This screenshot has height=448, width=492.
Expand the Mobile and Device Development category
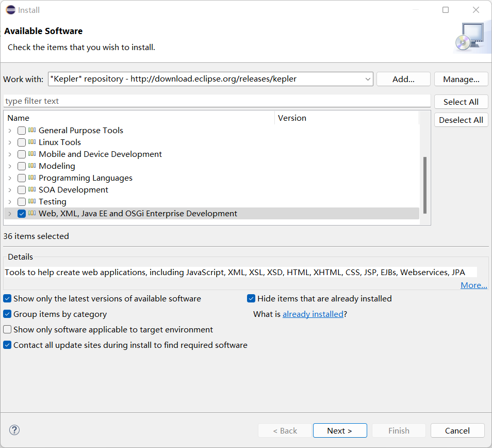tap(10, 154)
